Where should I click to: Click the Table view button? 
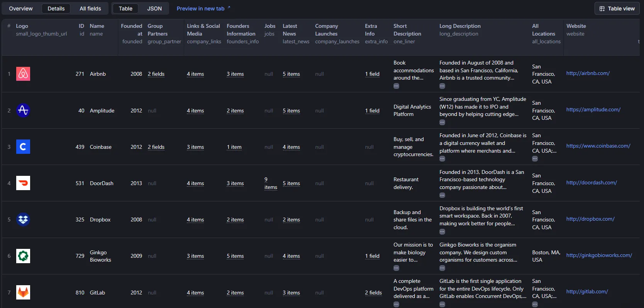pyautogui.click(x=617, y=9)
